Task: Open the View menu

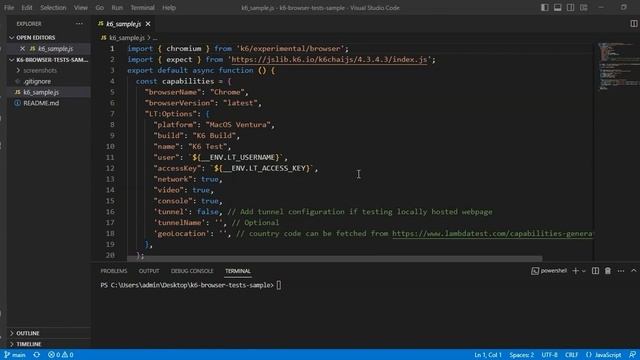Action: (x=80, y=7)
